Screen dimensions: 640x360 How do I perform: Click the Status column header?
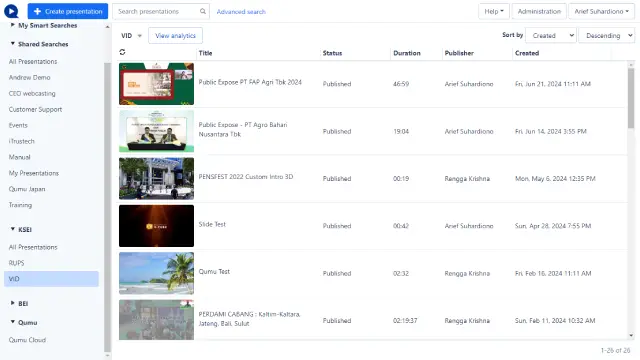click(x=332, y=53)
